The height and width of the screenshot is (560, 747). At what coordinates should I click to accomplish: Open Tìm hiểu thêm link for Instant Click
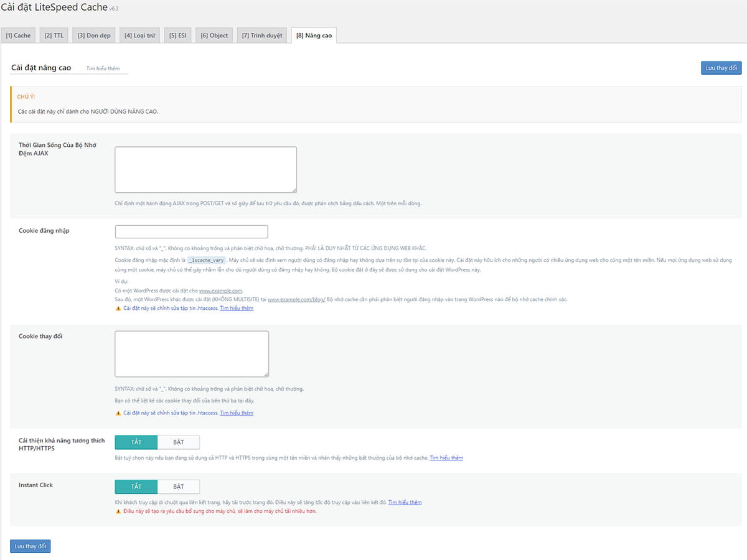pyautogui.click(x=405, y=502)
